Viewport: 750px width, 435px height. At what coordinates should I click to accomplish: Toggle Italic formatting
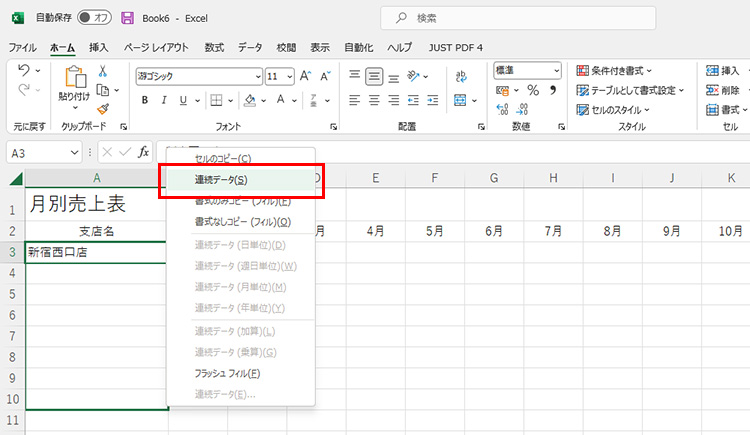point(164,100)
